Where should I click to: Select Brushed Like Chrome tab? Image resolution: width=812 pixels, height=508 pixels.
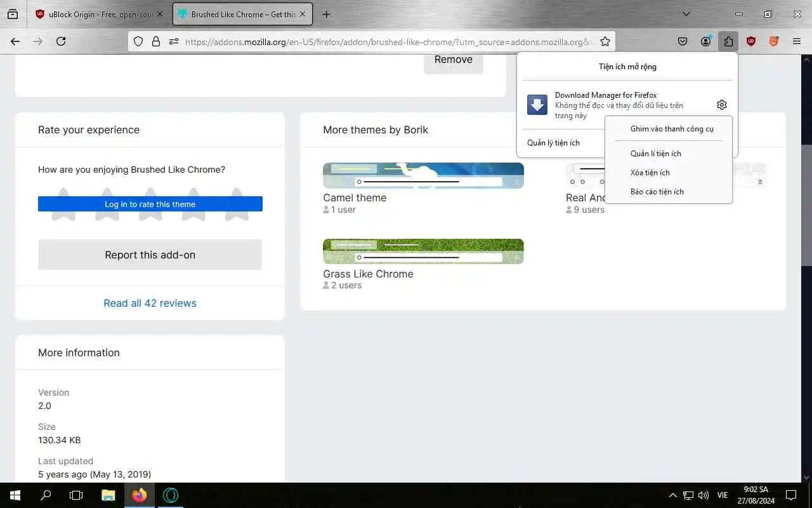pyautogui.click(x=242, y=14)
